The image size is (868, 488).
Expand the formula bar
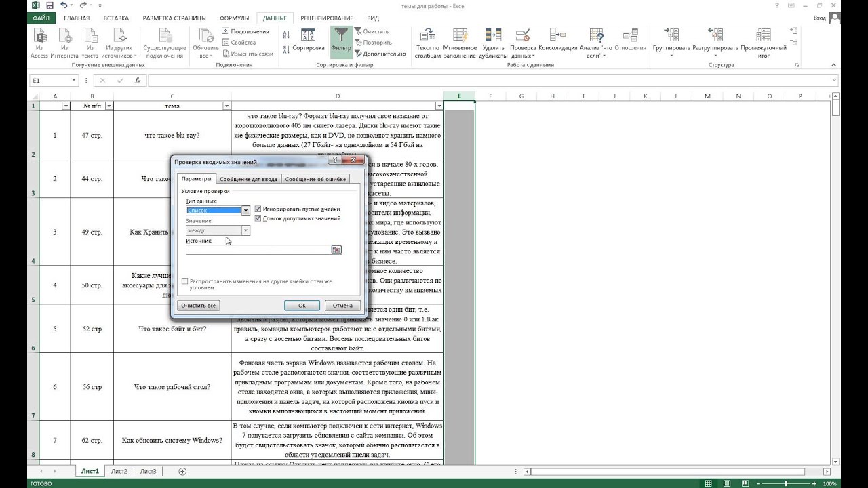pyautogui.click(x=835, y=80)
